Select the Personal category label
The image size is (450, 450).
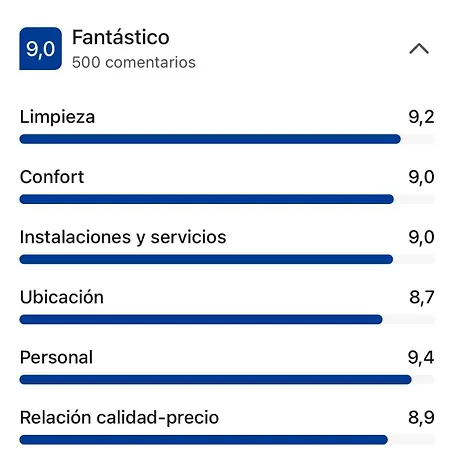(x=56, y=357)
